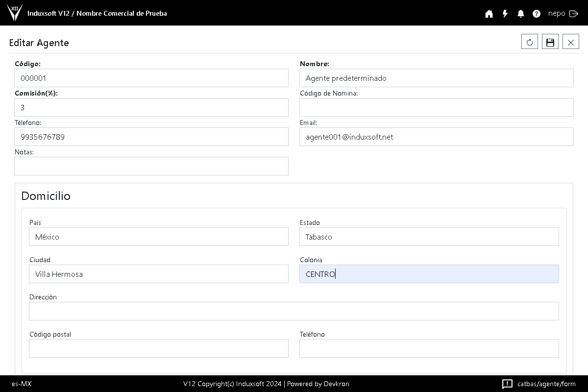Image resolution: width=588 pixels, height=392 pixels.
Task: Select the Comisión(%) input field
Action: click(151, 107)
